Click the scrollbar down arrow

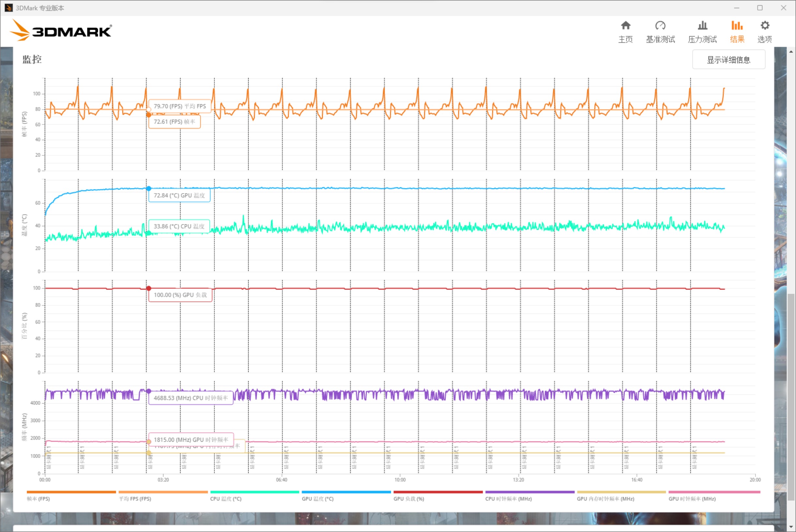[x=791, y=527]
